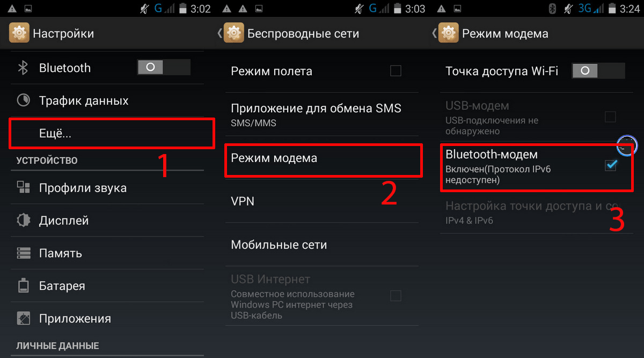
Task: Open Трафик данных via its circular icon
Action: (24, 100)
